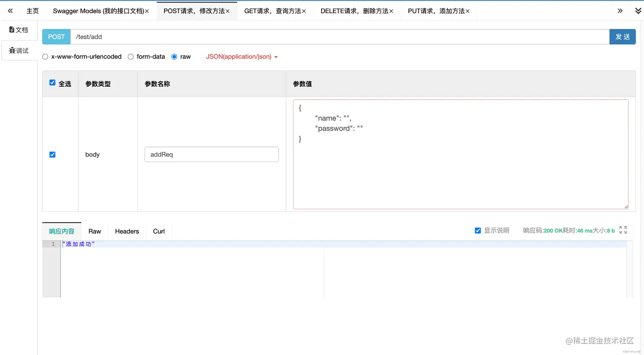Image resolution: width=644 pixels, height=355 pixels.
Task: Select the form-data radio option
Action: tap(130, 56)
